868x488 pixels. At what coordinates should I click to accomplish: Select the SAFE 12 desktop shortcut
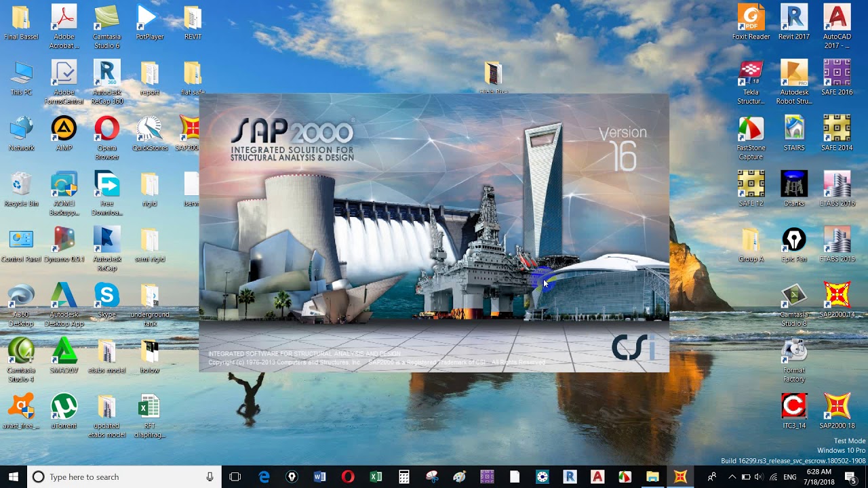point(751,188)
